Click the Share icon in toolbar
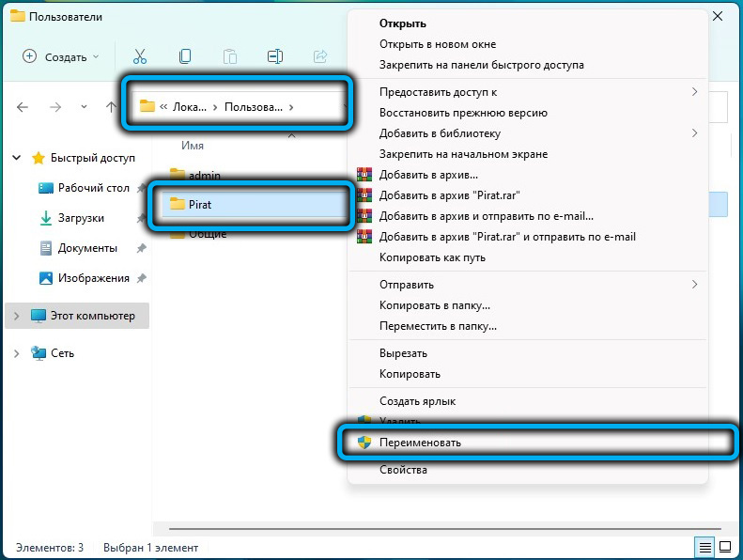The height and width of the screenshot is (560, 743). 319,56
